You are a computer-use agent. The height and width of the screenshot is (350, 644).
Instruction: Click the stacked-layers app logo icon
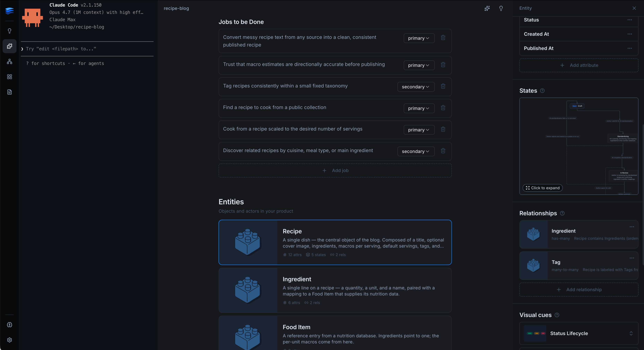[10, 11]
